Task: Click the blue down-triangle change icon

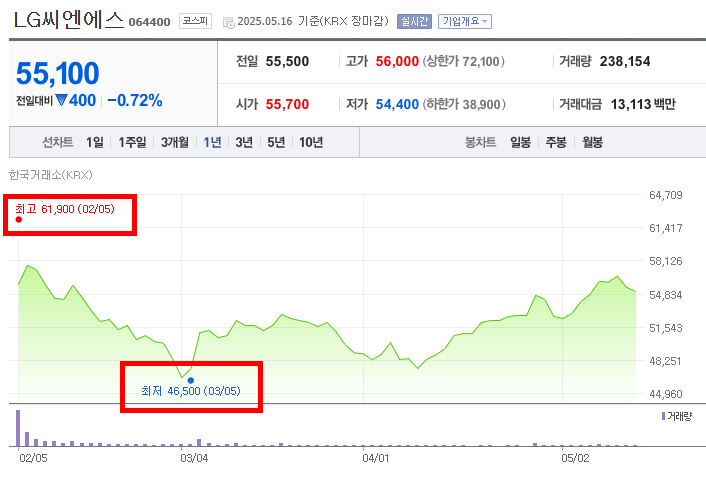Action: click(x=61, y=100)
